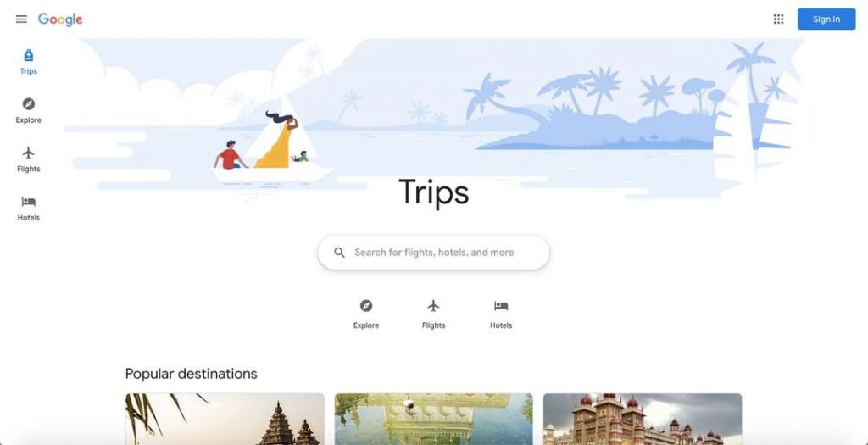Click the magnifier icon in search box

coord(339,253)
